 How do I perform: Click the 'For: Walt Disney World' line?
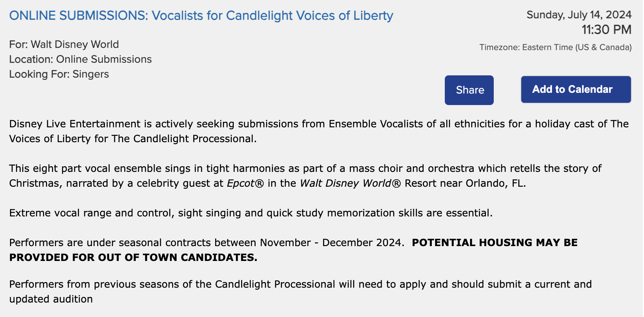[64, 45]
